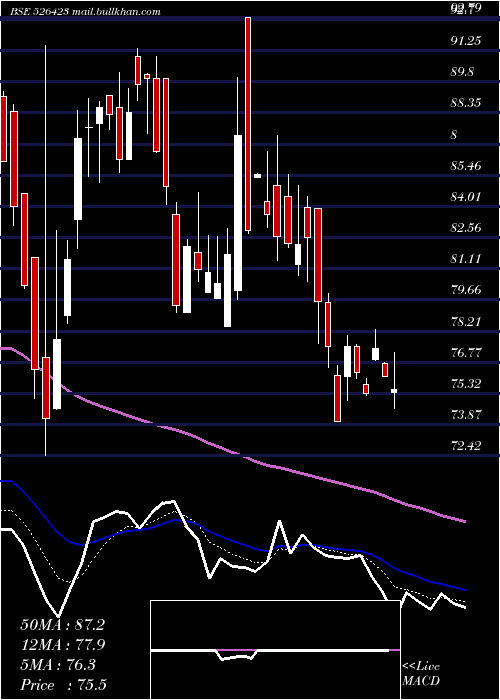Click the 76.77 price axis label
This screenshot has height=700, width=500.
(467, 352)
